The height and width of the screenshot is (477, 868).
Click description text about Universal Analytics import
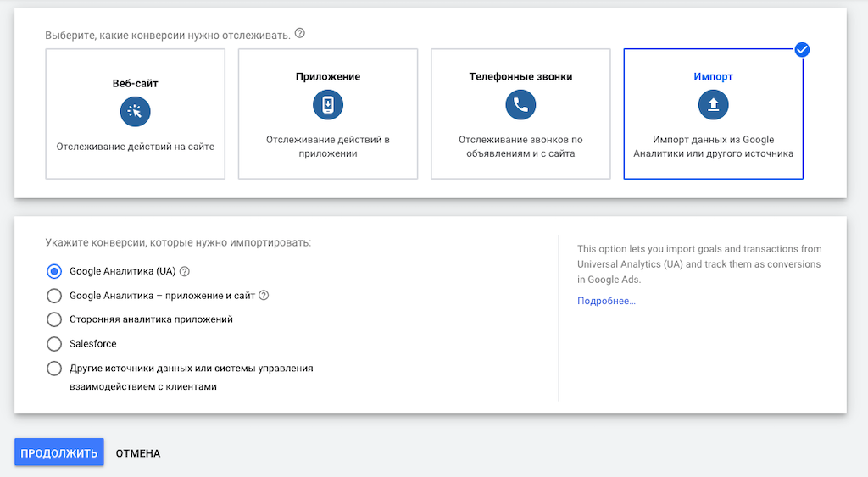click(699, 264)
